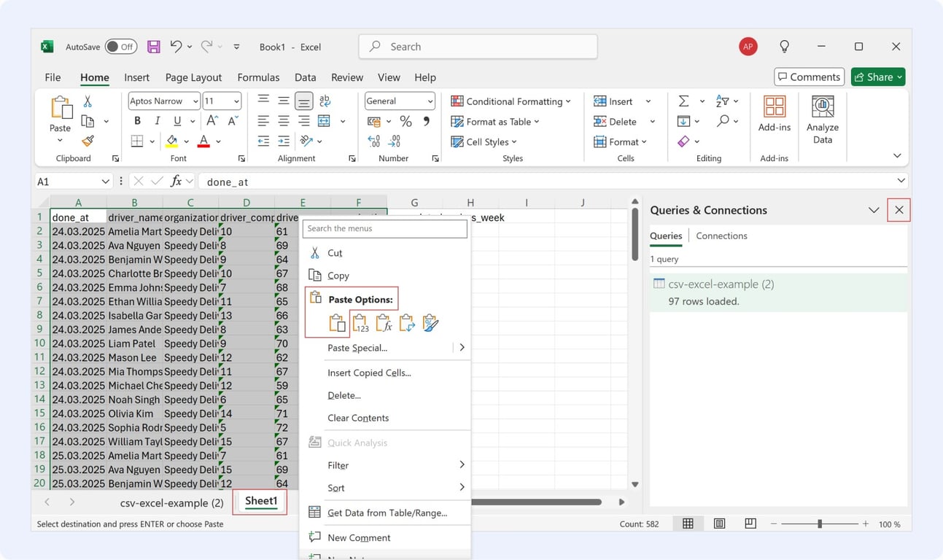The height and width of the screenshot is (560, 943).
Task: Select Copy in the context menu
Action: 338,276
